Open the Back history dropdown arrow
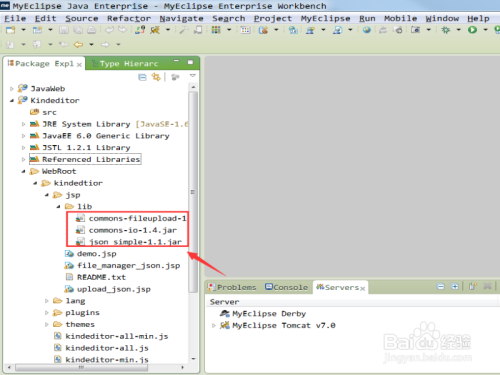 [91, 44]
